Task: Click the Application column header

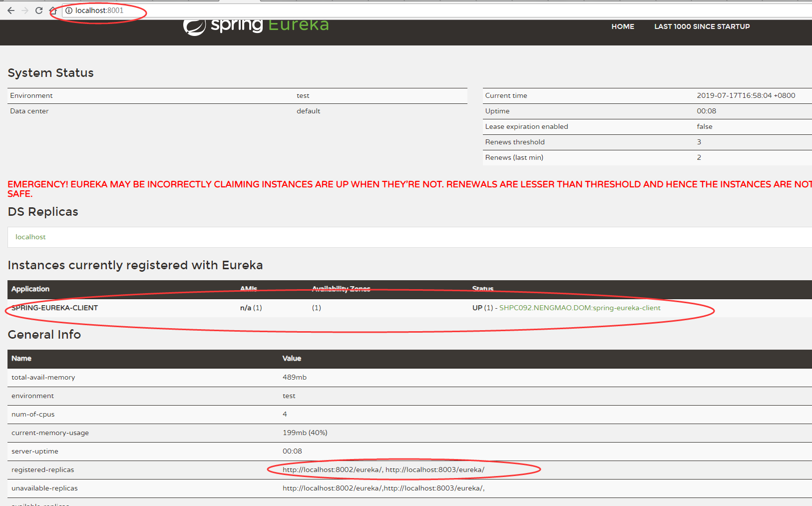Action: pos(30,289)
